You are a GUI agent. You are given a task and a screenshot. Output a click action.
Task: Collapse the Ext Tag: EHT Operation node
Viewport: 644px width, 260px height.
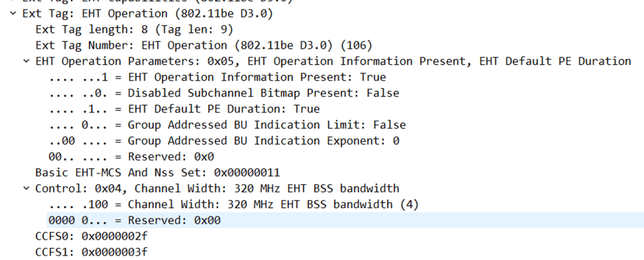click(x=13, y=13)
